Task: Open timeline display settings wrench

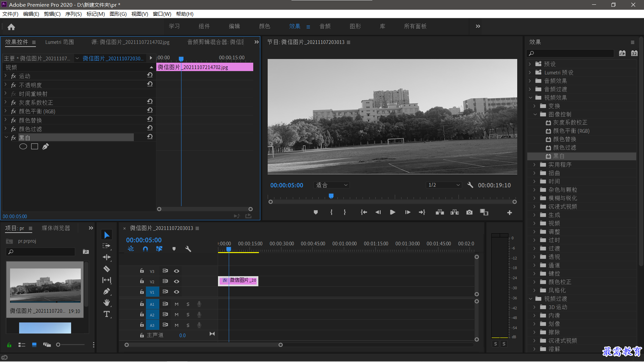Action: pyautogui.click(x=188, y=249)
